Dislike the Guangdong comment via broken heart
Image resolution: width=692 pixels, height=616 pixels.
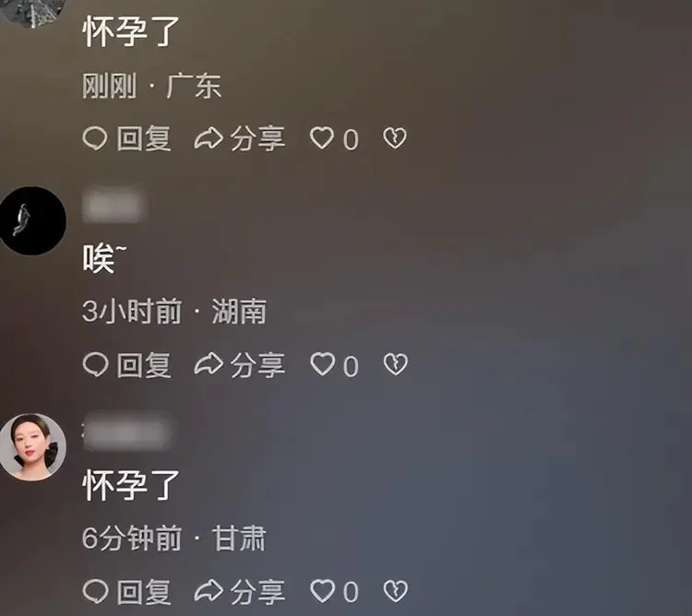(x=395, y=138)
